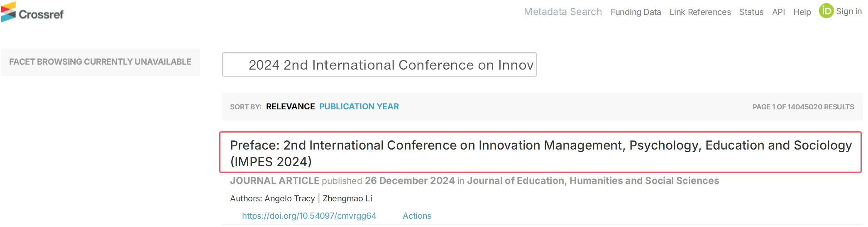The height and width of the screenshot is (227, 868).
Task: Open the doi.org/10.54097/cmvrgg64 link
Action: [309, 216]
